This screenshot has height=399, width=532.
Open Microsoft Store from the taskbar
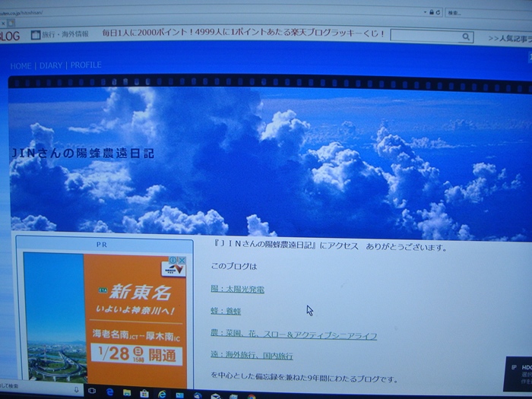(x=144, y=393)
